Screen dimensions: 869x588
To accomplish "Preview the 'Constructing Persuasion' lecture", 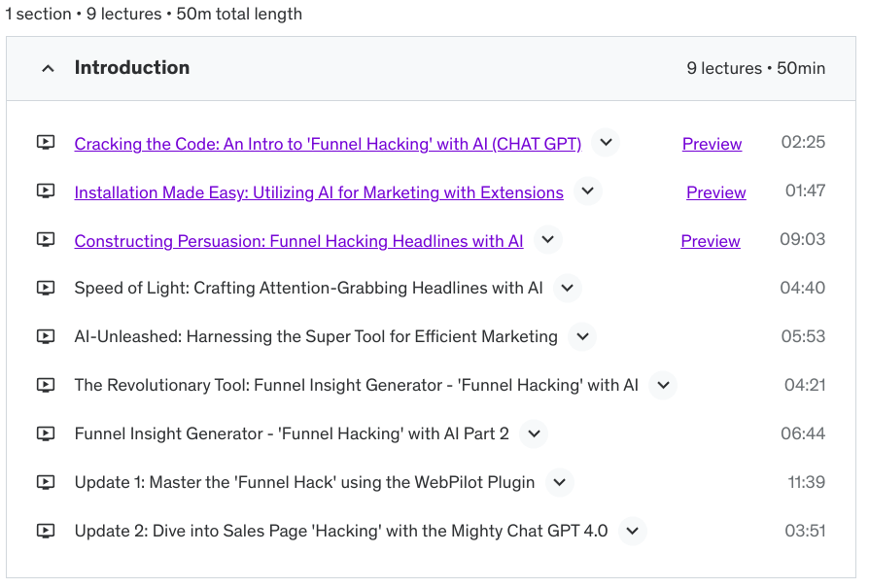I will click(x=711, y=241).
